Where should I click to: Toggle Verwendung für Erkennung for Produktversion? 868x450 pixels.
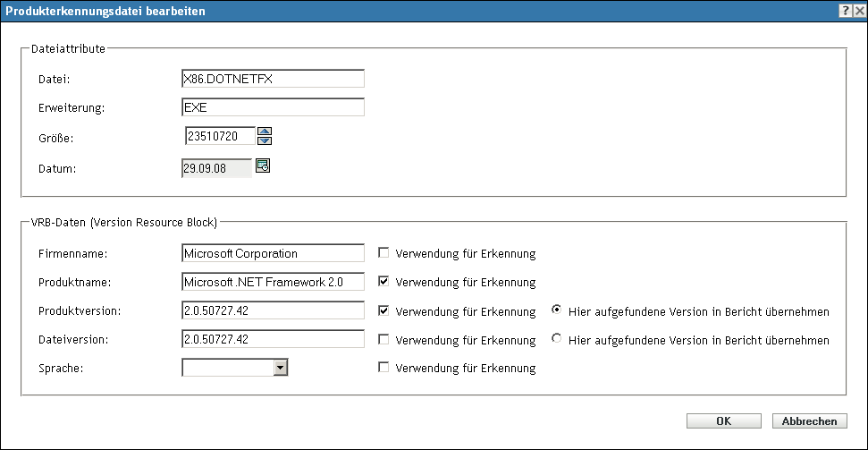tap(383, 311)
